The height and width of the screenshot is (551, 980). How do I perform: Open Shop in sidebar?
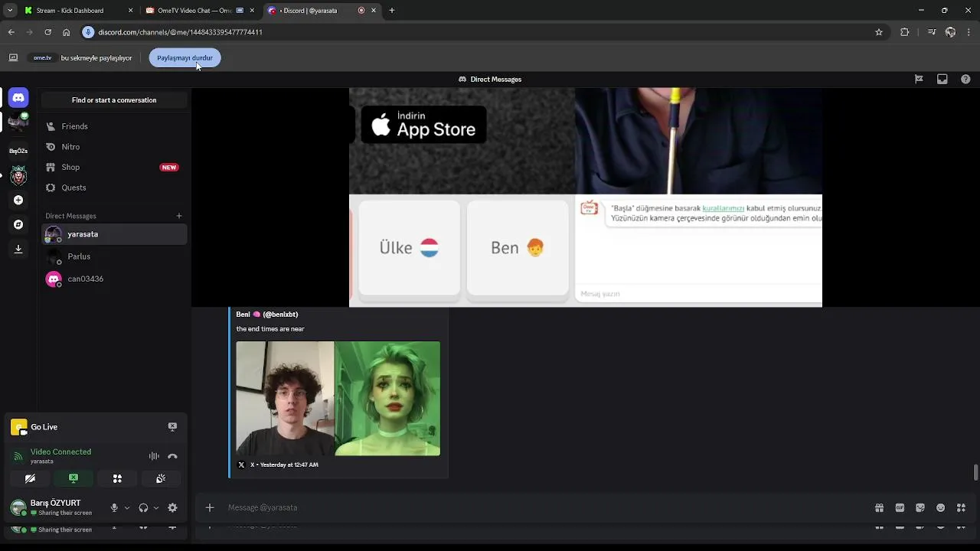(x=114, y=167)
